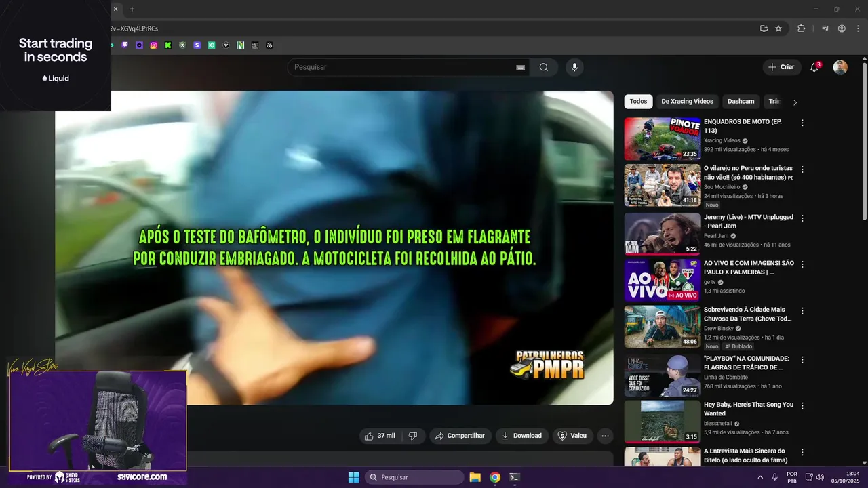Screen dimensions: 868x488
Task: Open options for PLAYBOY NA COMUNIDADE video
Action: coord(802,360)
